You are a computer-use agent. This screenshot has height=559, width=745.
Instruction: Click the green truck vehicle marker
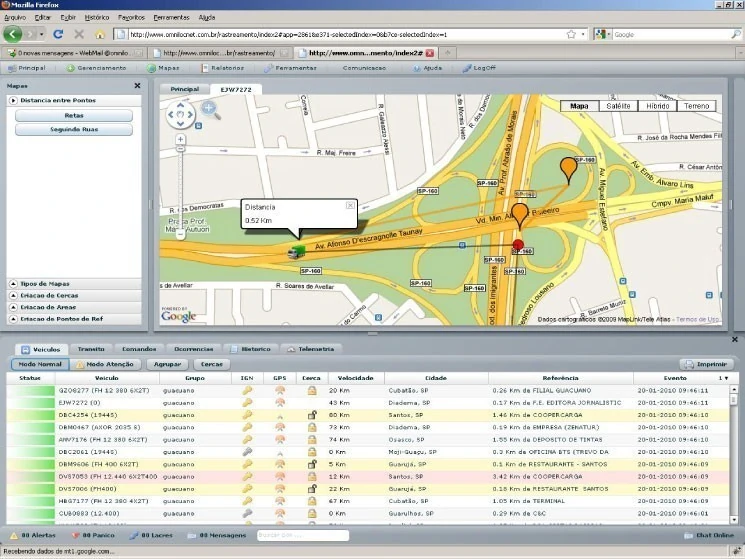coord(296,251)
